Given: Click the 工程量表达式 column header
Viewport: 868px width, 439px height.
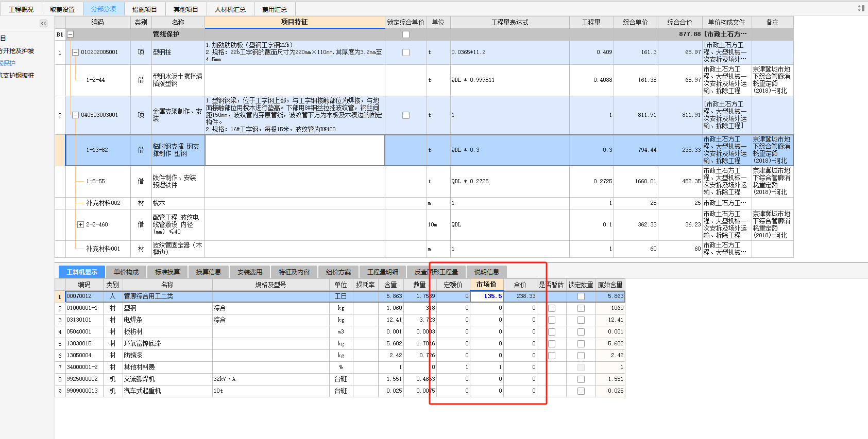Looking at the screenshot, I should (510, 22).
